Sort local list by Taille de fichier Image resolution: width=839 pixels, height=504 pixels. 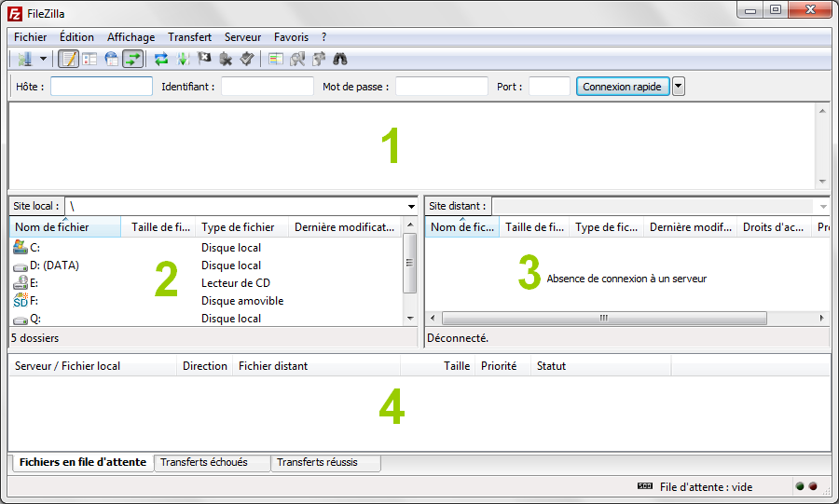click(x=158, y=227)
